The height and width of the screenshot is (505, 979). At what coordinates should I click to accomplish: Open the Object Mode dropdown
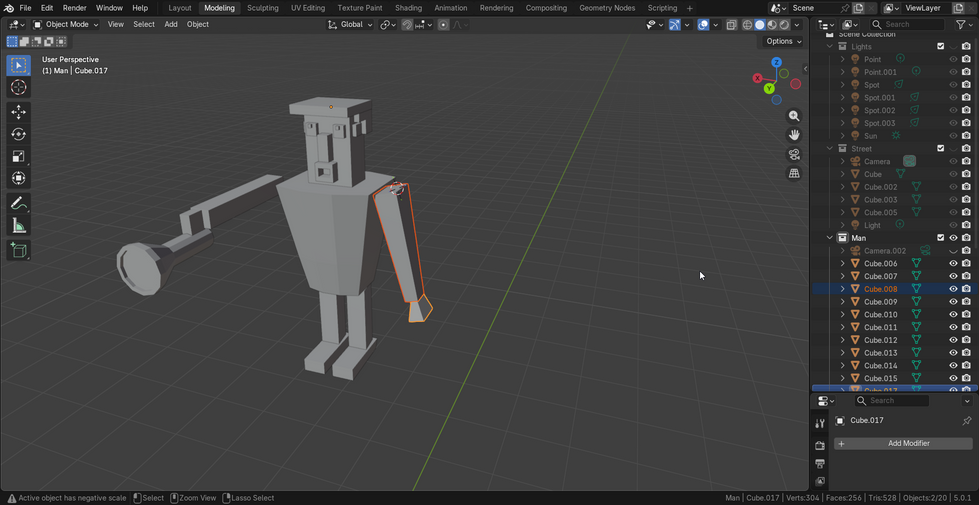pos(66,24)
